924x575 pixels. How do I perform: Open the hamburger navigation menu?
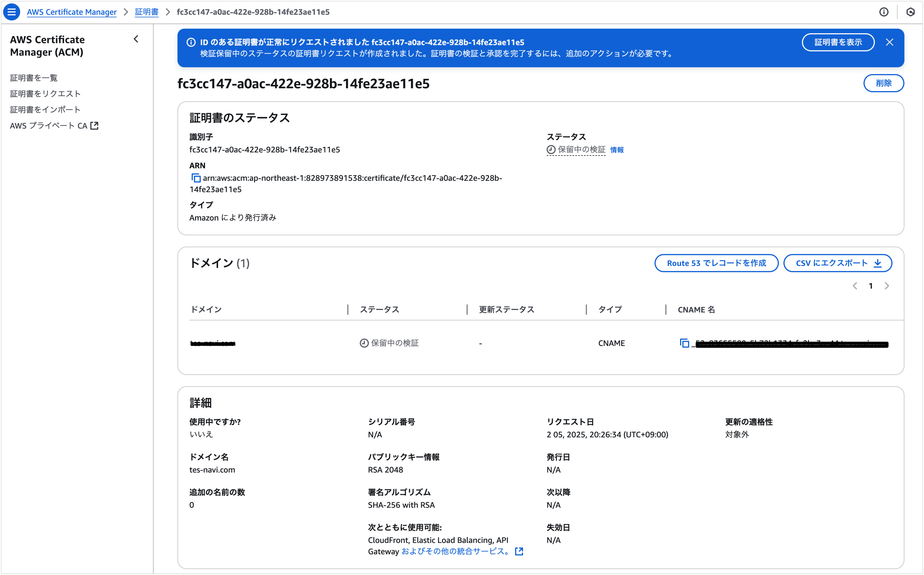click(x=11, y=12)
